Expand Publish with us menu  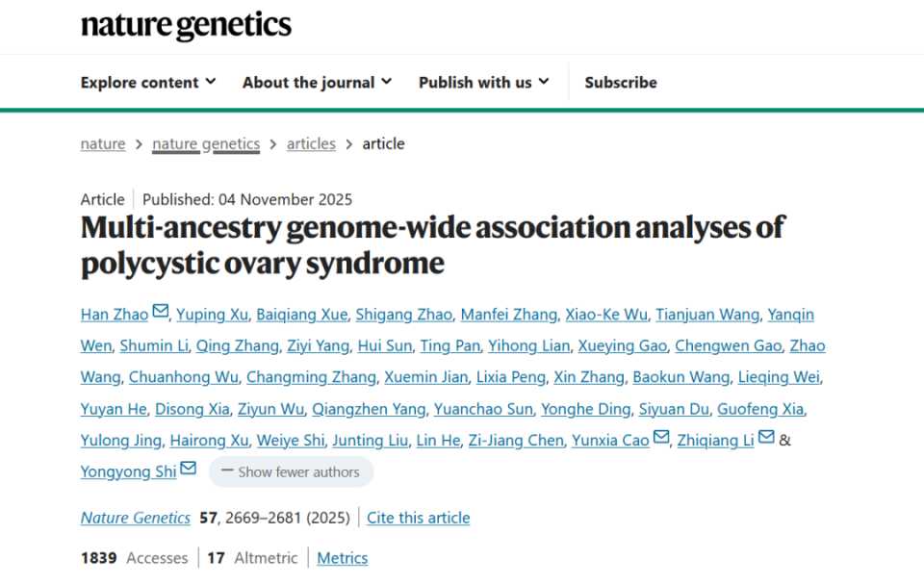pyautogui.click(x=483, y=83)
